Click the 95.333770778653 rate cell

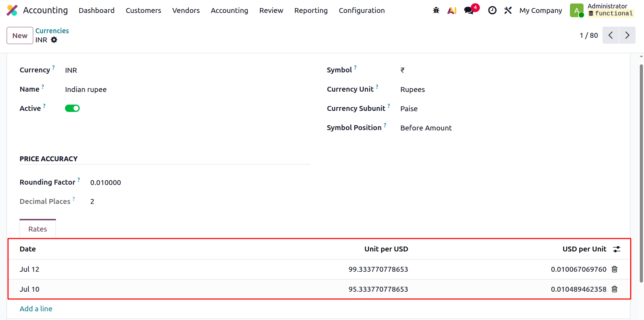pyautogui.click(x=378, y=289)
